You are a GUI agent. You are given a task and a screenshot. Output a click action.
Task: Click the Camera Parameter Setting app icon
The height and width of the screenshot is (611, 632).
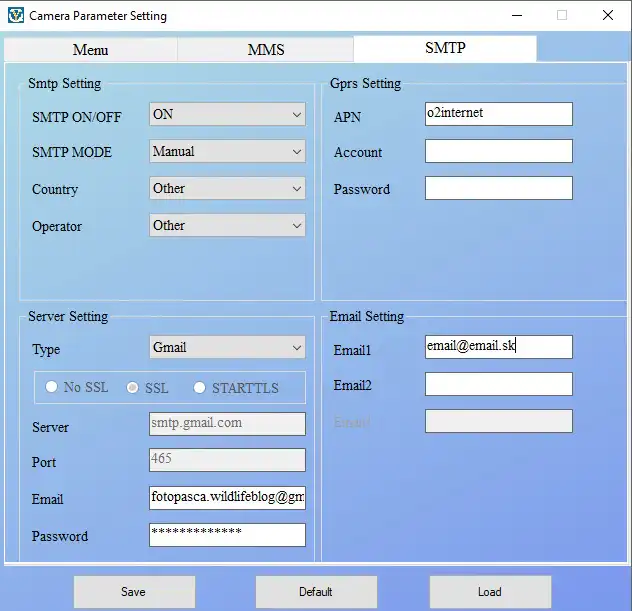[15, 16]
